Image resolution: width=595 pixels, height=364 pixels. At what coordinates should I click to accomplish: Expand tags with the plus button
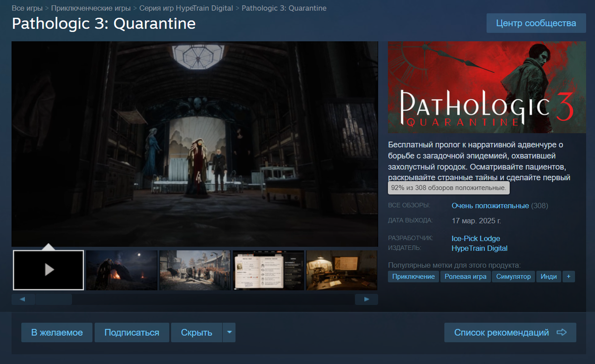(569, 277)
